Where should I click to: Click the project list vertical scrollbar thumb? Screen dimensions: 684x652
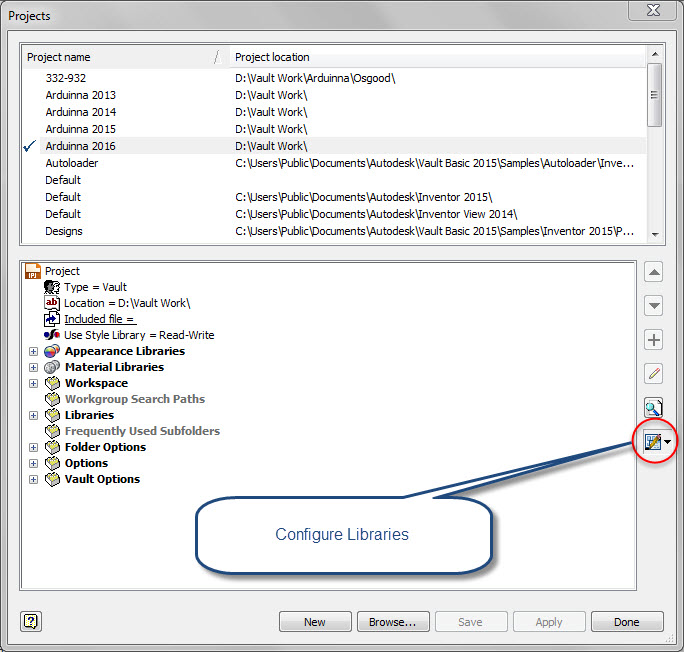[654, 95]
